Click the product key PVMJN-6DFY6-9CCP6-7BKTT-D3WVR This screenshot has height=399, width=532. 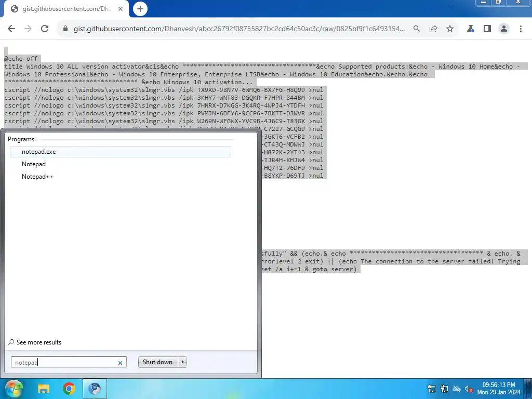251,113
